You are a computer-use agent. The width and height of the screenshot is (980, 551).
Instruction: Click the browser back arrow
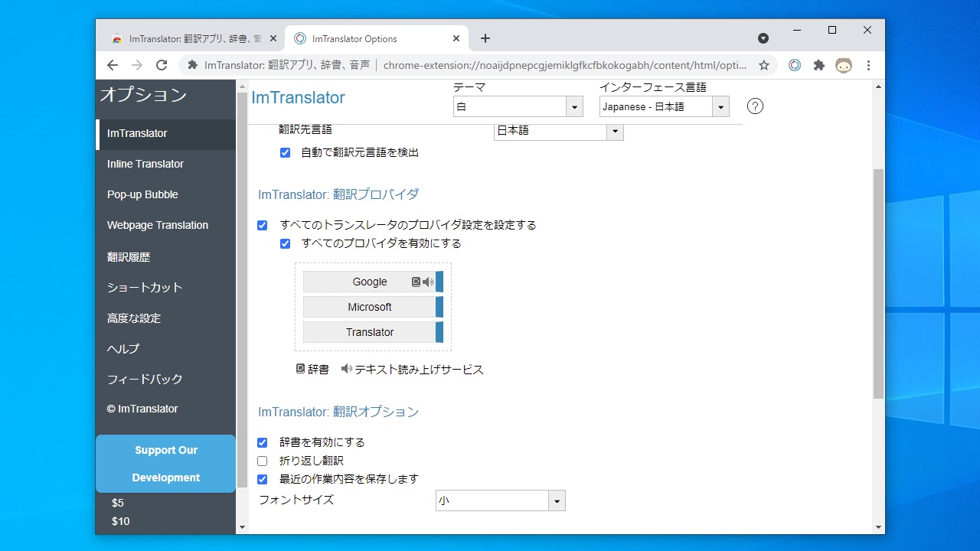coord(113,65)
